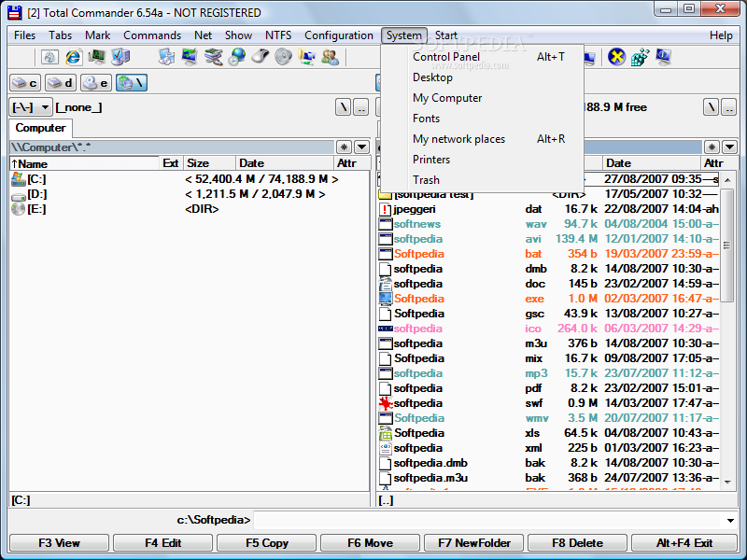The image size is (747, 560).
Task: Click the red splat softpedia swf icon
Action: pos(385,403)
